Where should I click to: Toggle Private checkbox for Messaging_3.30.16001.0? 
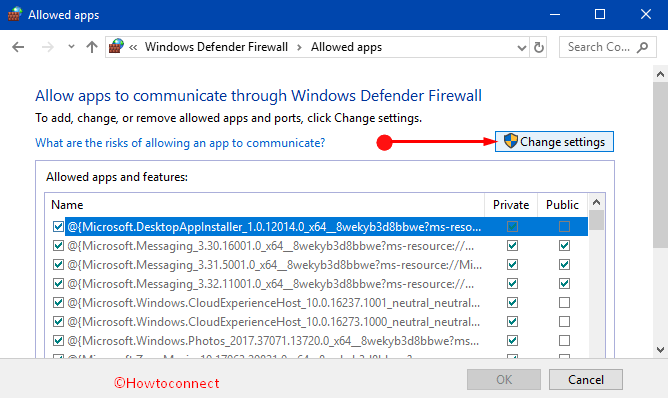pyautogui.click(x=513, y=246)
